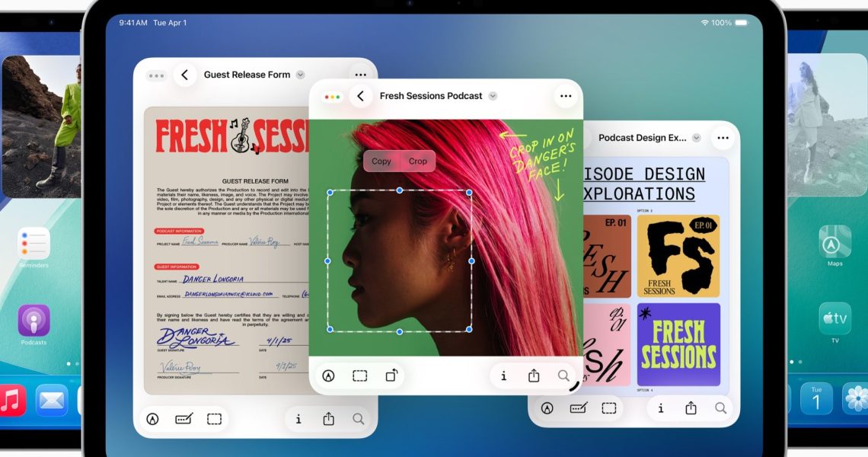Launch Podcasts app on home screen
The height and width of the screenshot is (457, 868).
(x=34, y=320)
